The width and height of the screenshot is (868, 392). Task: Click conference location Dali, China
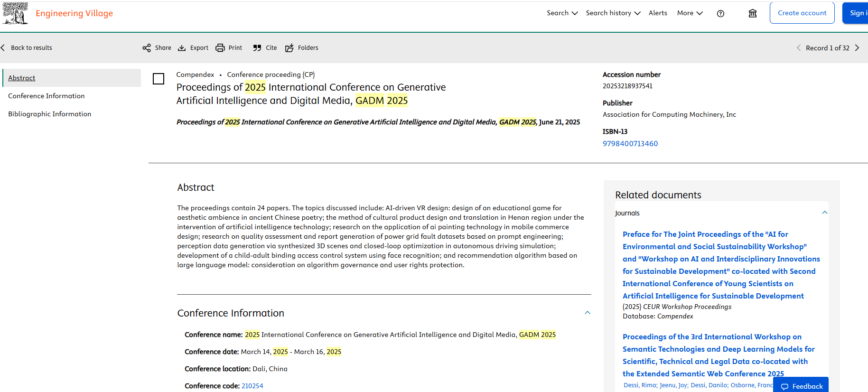click(270, 369)
